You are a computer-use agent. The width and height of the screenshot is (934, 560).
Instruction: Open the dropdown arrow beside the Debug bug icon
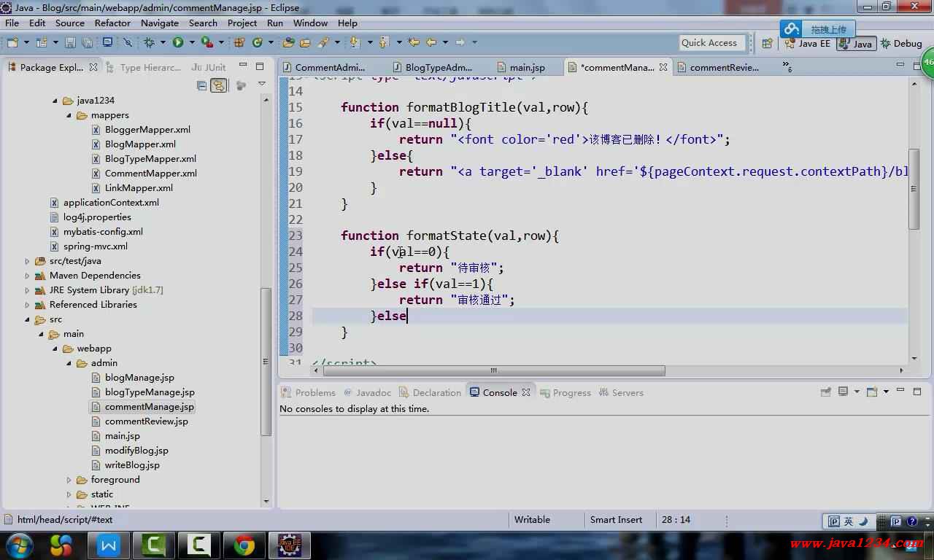[x=163, y=42]
